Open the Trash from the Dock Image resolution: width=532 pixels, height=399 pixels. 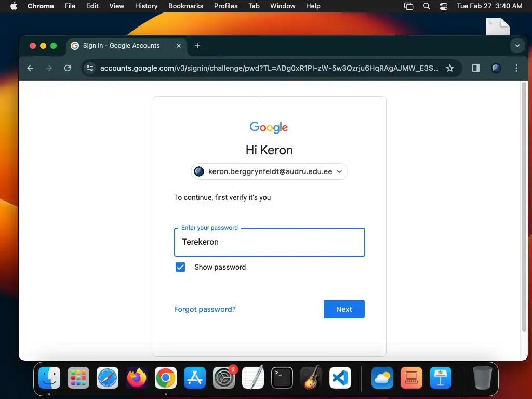point(482,378)
